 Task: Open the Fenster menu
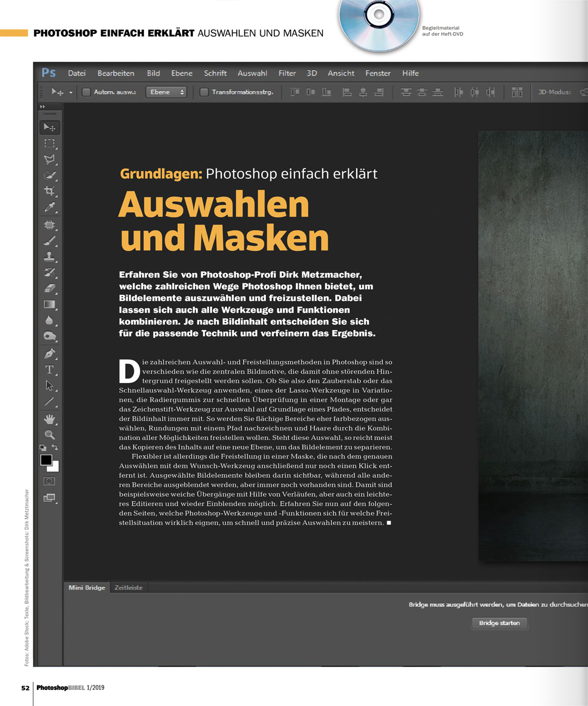click(x=378, y=73)
